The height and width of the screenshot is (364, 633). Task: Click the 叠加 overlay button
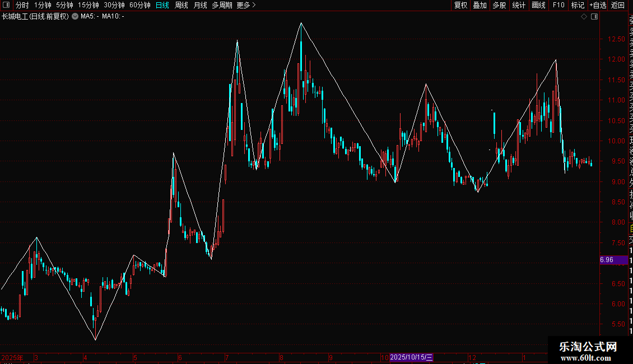[x=480, y=5]
